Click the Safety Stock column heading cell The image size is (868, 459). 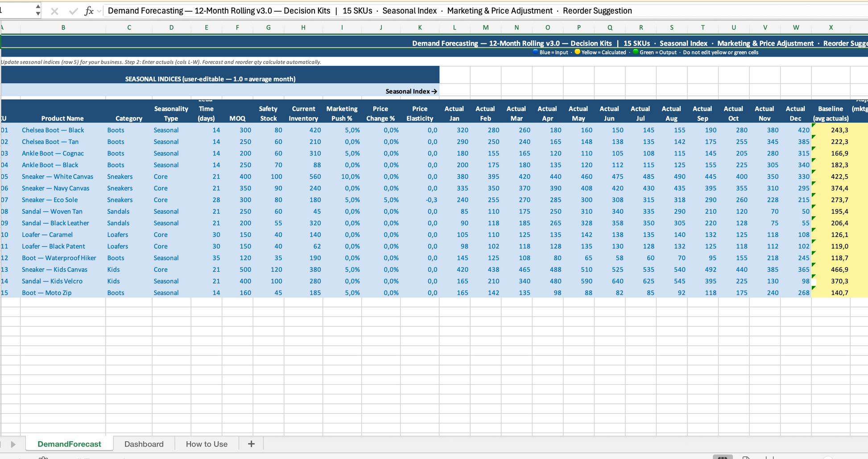click(x=268, y=113)
